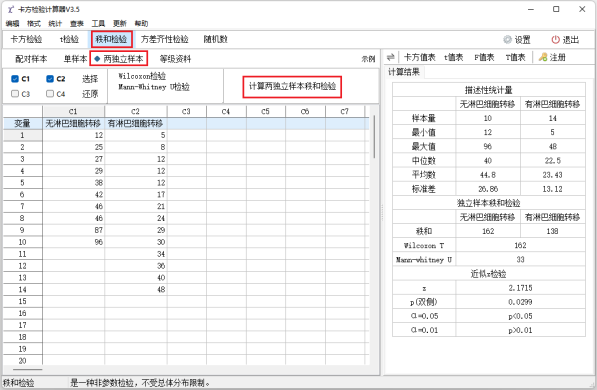
Task: Select the C1 row 1 cell with value 12
Action: coord(73,135)
